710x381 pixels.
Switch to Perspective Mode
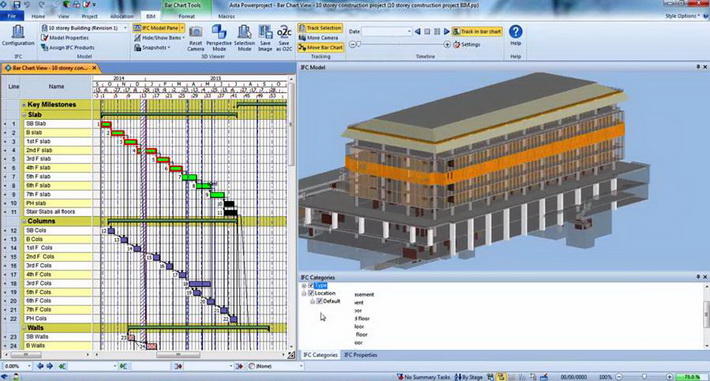click(219, 38)
